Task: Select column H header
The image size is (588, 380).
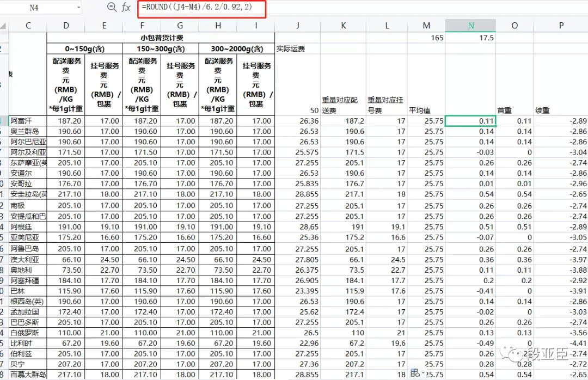Action: pyautogui.click(x=218, y=26)
